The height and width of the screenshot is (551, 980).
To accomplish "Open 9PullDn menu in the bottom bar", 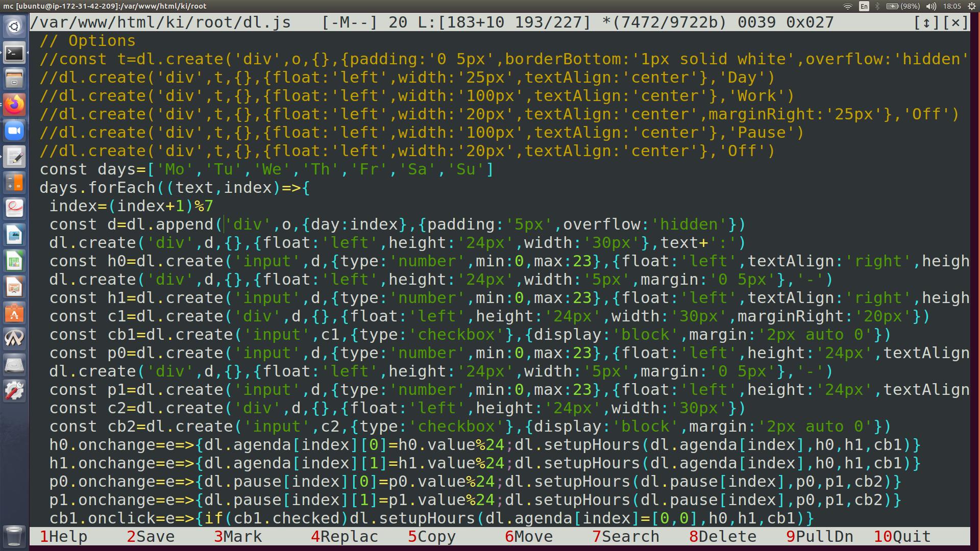I will tap(820, 537).
